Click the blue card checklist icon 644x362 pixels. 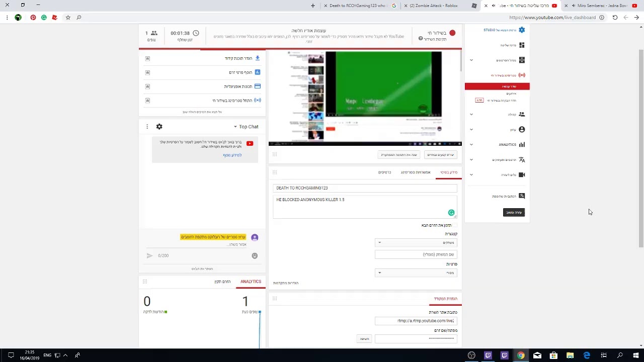pos(258,86)
